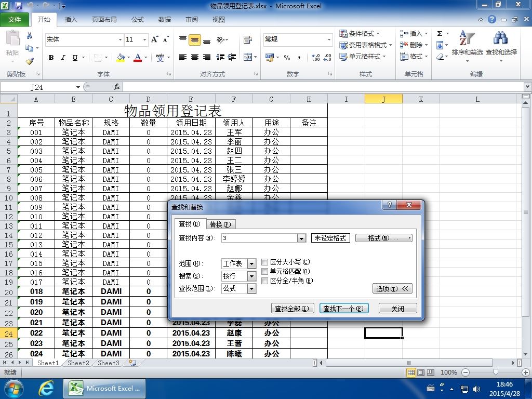The image size is (532, 399).
Task: Switch to Page Layout view in status bar
Action: click(421, 373)
